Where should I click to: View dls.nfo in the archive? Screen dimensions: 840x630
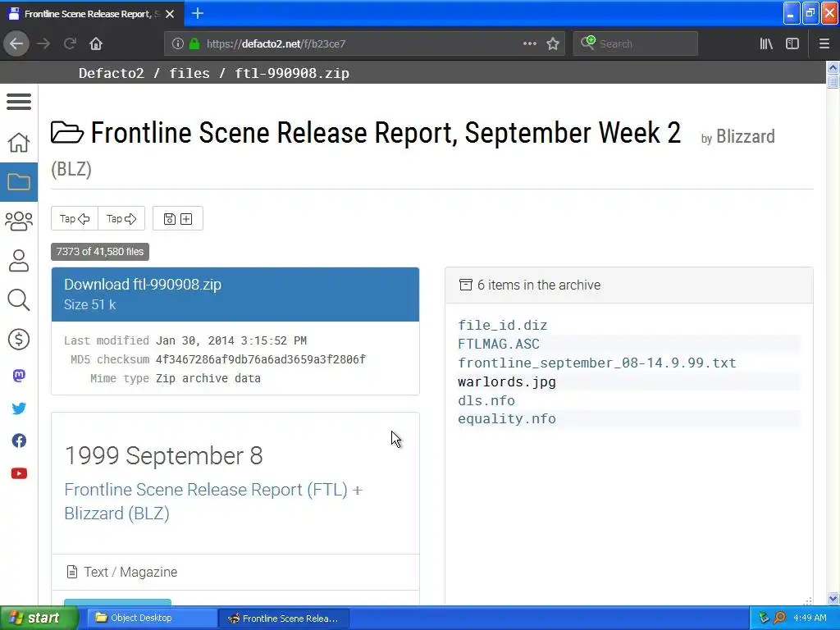[486, 400]
